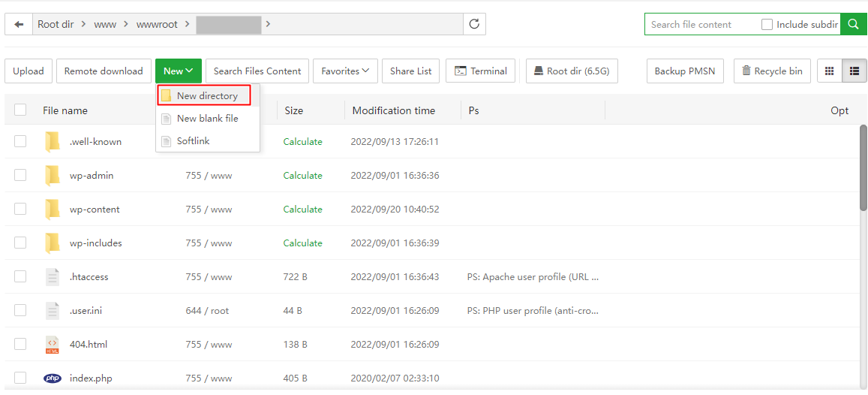Screen dimensions: 868x395
Task: Expand the chevron after the blurred breadcrumb
Action: coord(268,24)
